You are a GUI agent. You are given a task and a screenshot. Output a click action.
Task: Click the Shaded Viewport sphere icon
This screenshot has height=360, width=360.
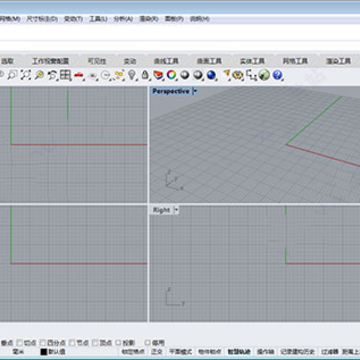point(185,75)
